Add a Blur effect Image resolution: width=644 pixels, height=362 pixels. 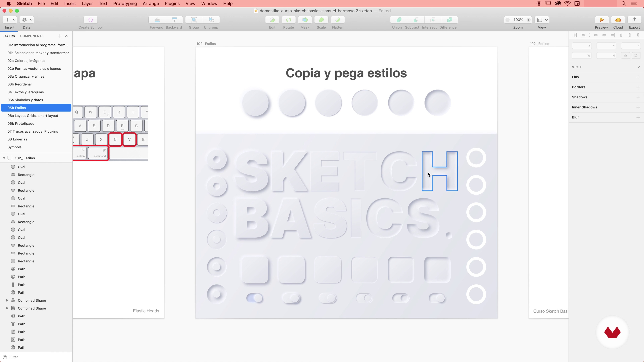638,117
